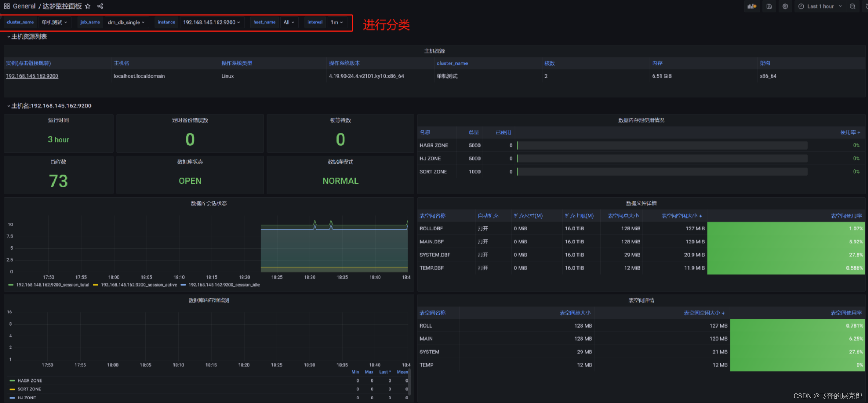The width and height of the screenshot is (868, 403).
Task: Open the dashboards grid icon
Action: tap(7, 6)
